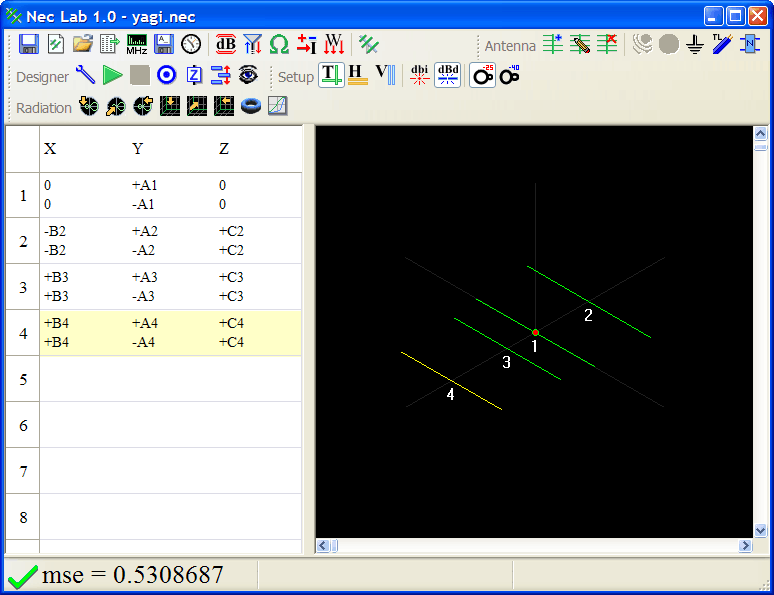Toggle the V vertical setup option
774x595 pixels.
pyautogui.click(x=385, y=76)
